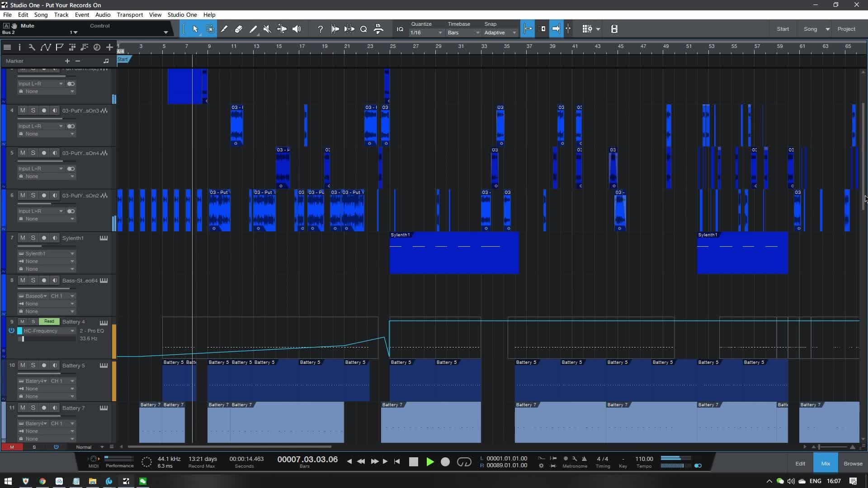Choose the Eraser tool
868x488 pixels.
point(238,29)
